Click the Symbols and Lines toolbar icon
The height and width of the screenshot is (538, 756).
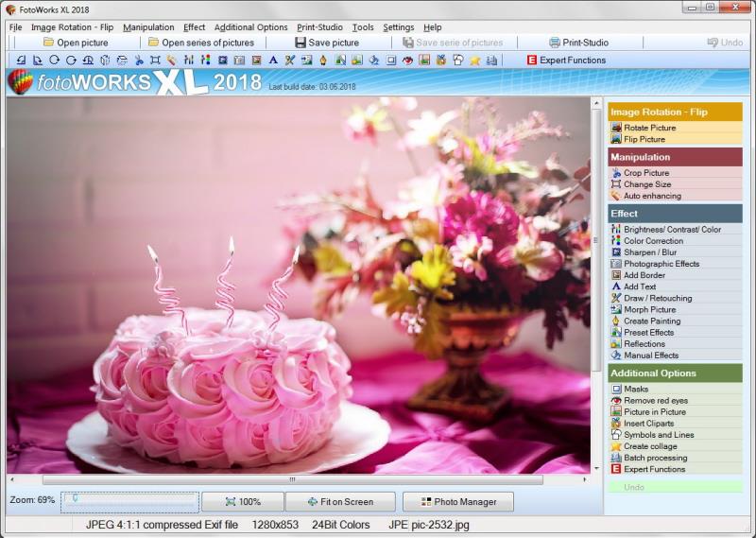458,60
